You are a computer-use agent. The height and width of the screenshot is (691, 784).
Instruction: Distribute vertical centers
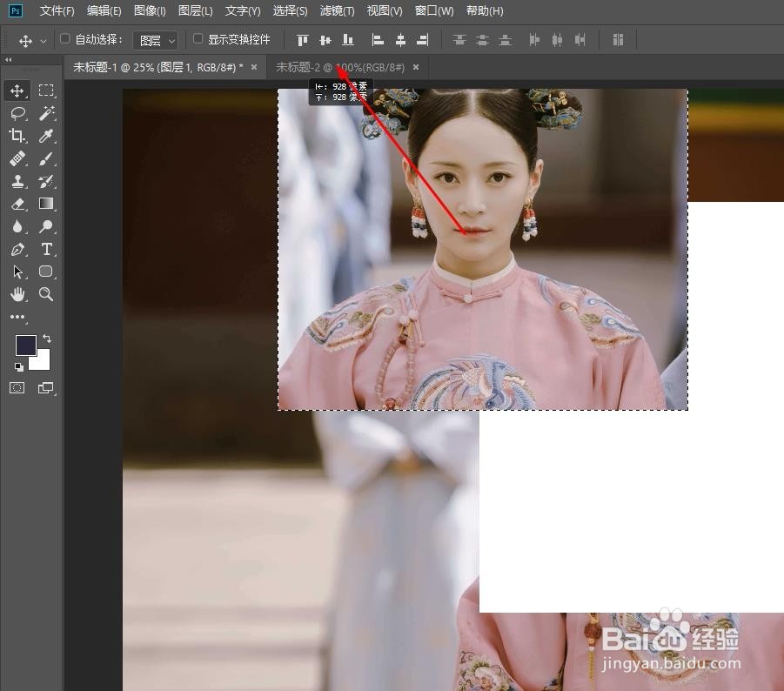(483, 40)
